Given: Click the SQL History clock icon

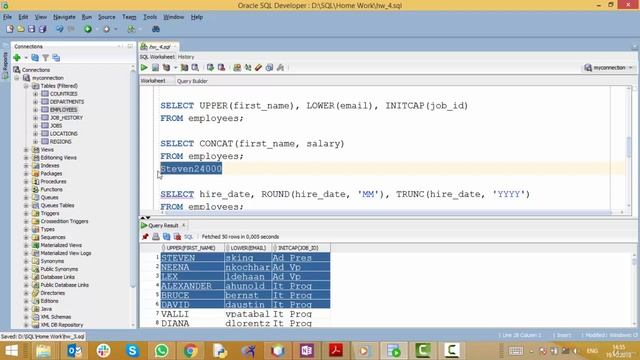Looking at the screenshot, I should [x=269, y=67].
